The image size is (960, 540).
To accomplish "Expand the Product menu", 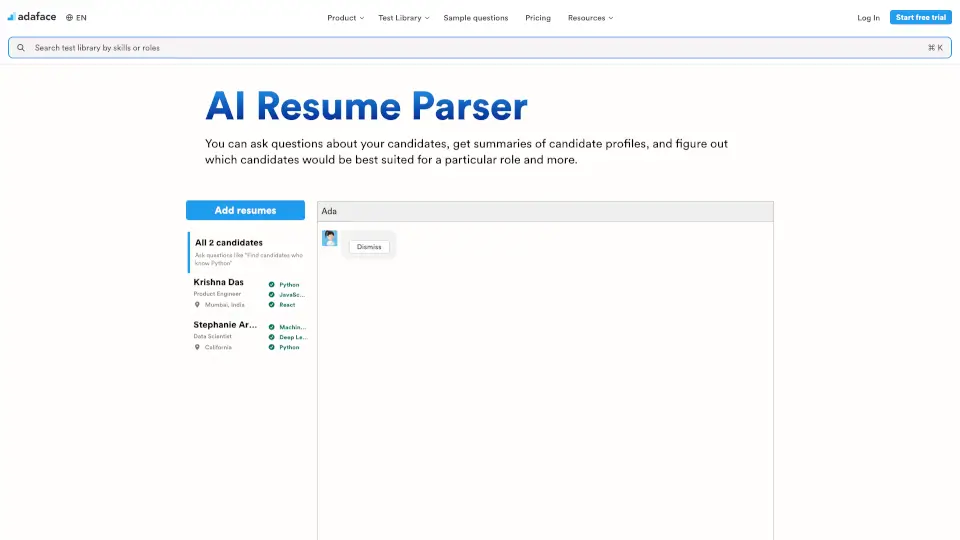I will pyautogui.click(x=345, y=18).
